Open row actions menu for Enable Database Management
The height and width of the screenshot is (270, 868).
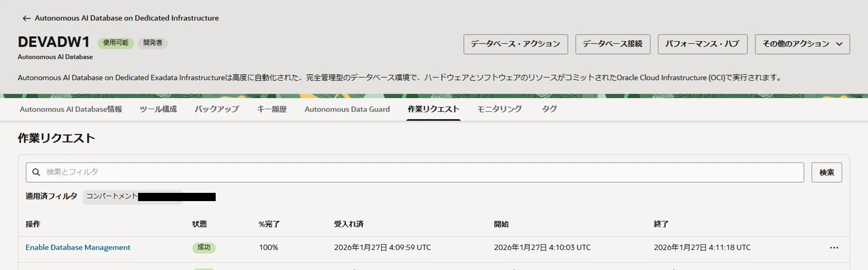coord(834,248)
